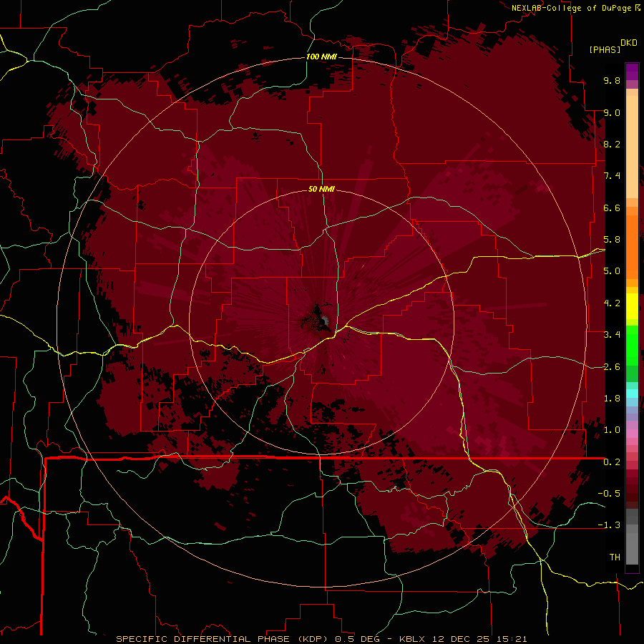
Task: Click the 50 NMI range ring label
Action: click(321, 190)
